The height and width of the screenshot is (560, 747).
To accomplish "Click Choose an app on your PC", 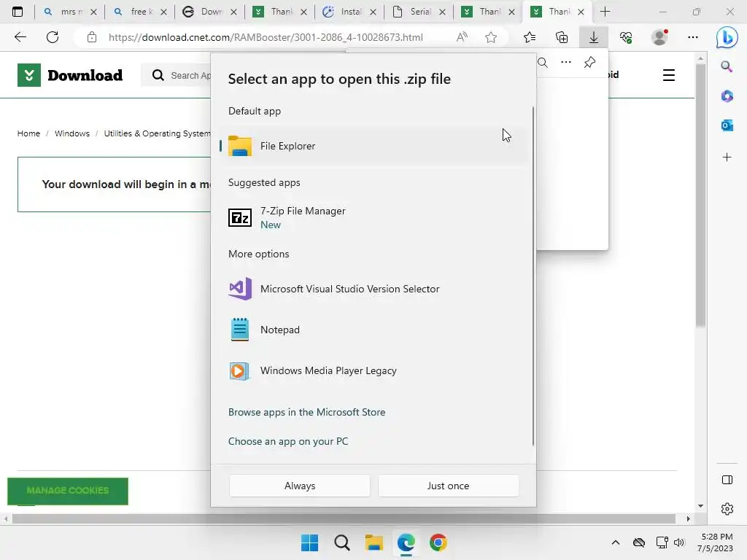I will (288, 441).
